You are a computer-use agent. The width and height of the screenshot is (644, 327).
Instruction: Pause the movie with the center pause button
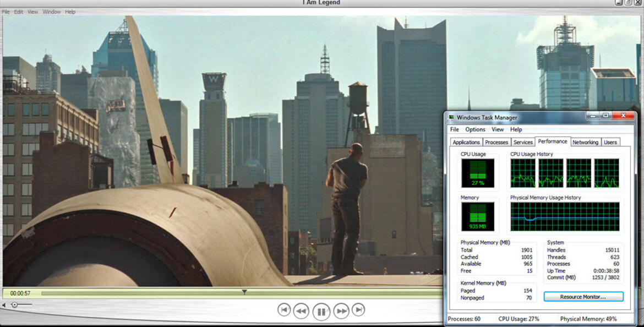(321, 312)
